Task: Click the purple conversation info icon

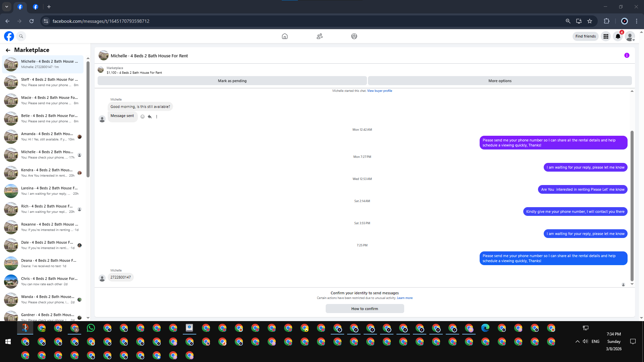Action: (627, 56)
